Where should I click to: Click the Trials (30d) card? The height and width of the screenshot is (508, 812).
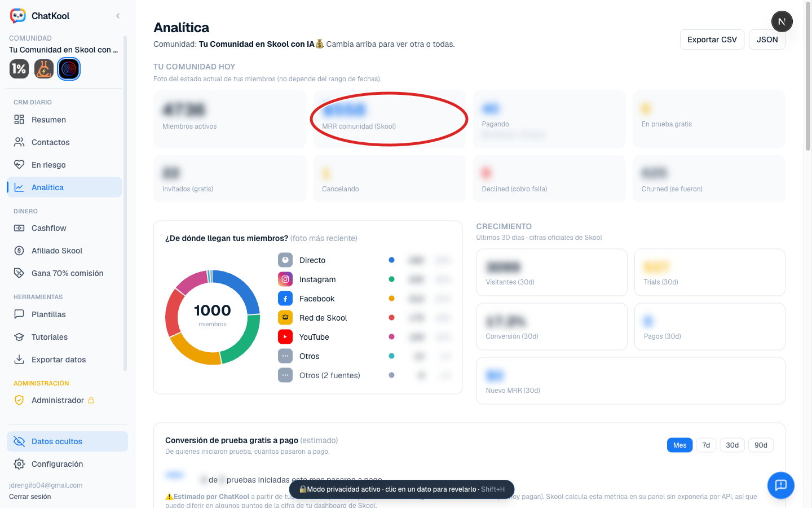click(x=710, y=273)
